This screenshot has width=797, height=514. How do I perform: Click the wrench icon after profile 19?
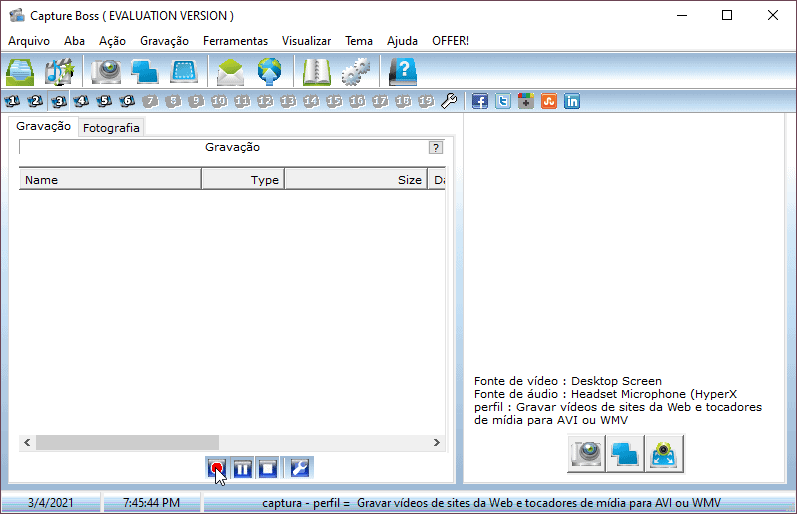[x=449, y=101]
